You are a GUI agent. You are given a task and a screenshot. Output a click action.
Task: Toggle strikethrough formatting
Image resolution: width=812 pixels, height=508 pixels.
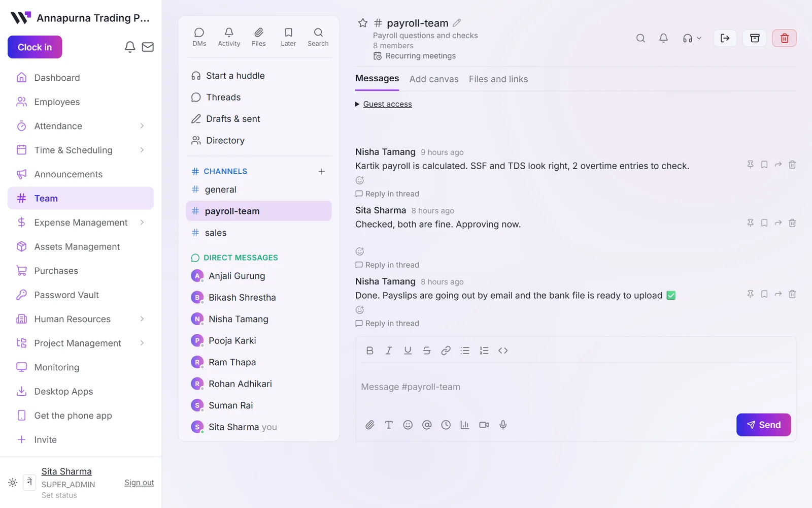click(427, 351)
